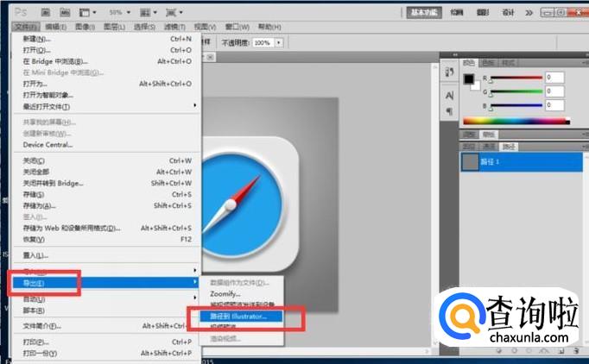Image resolution: width=589 pixels, height=364 pixels.
Task: Click the G value input field
Action: point(554,91)
